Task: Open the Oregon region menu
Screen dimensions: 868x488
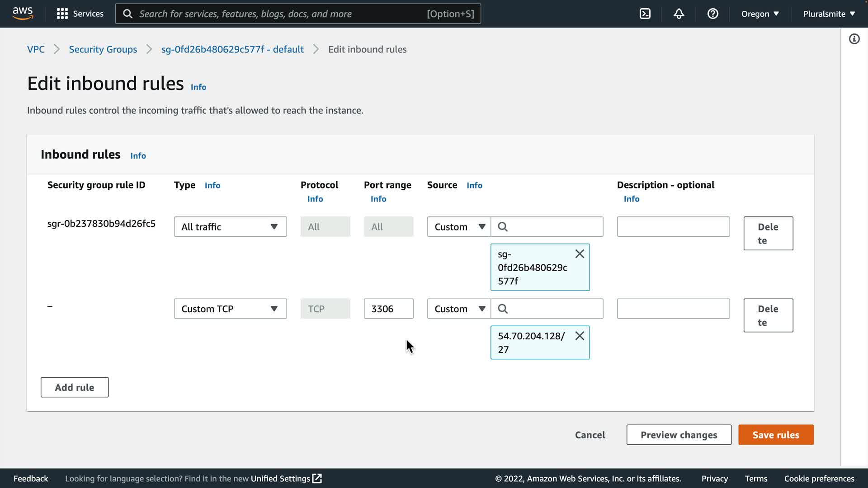Action: coord(760,14)
